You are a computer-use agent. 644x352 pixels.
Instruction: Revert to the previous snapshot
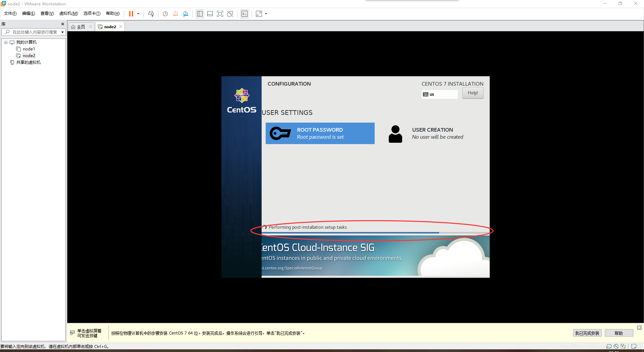coord(175,14)
